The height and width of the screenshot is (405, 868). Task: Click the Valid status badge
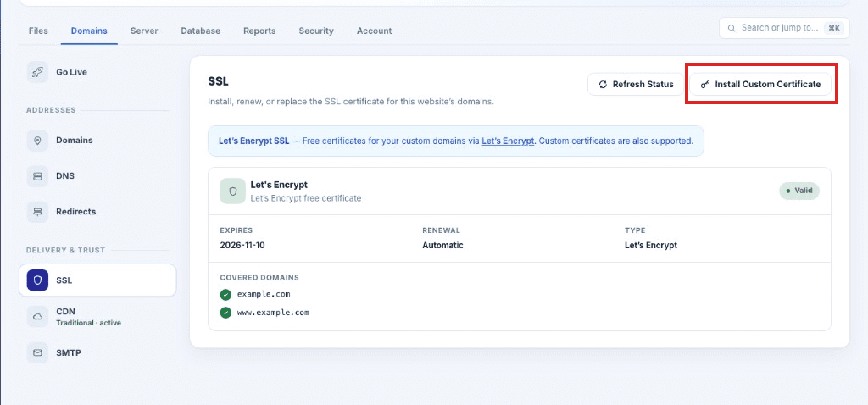(x=799, y=191)
